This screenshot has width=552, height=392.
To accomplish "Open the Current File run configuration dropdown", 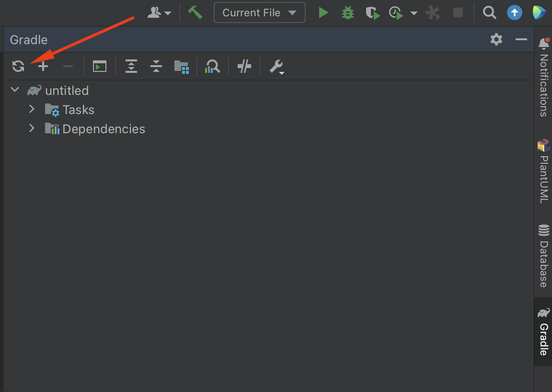I will [259, 12].
